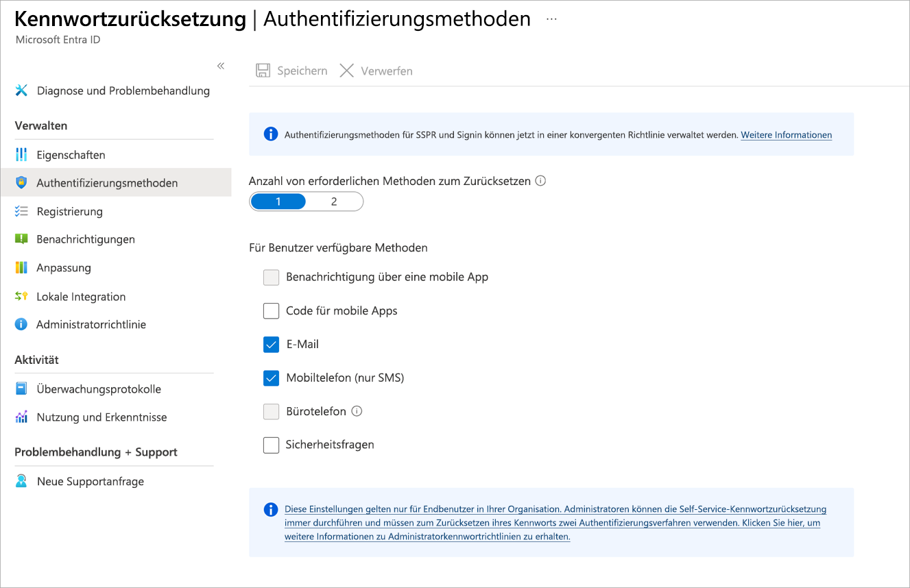
Task: Click the 'Sicherheitsfragen' label text
Action: coord(330,445)
